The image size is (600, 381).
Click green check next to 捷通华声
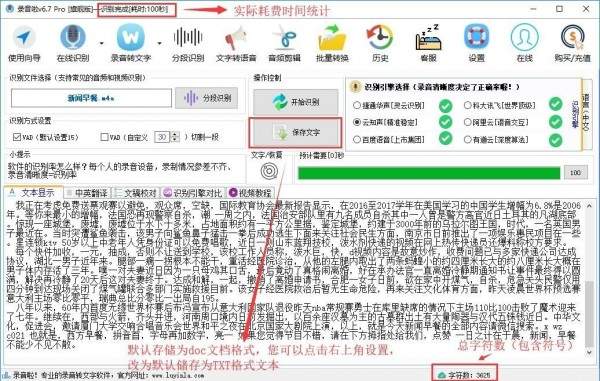[445, 106]
